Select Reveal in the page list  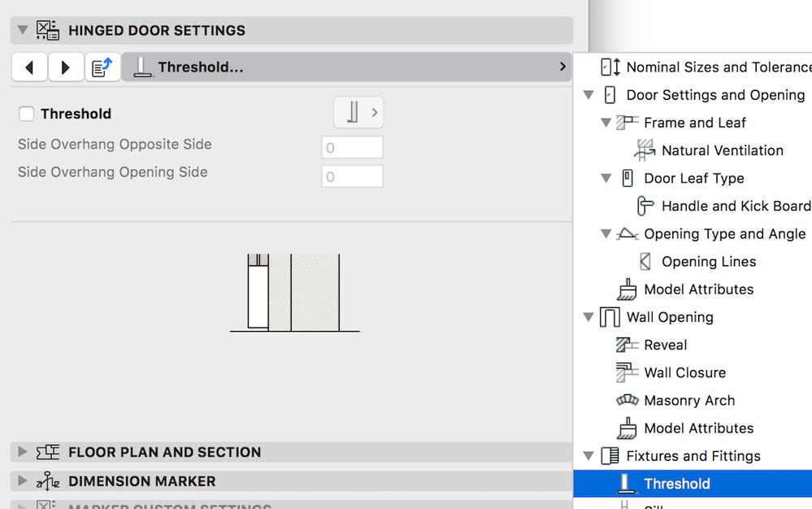coord(665,345)
